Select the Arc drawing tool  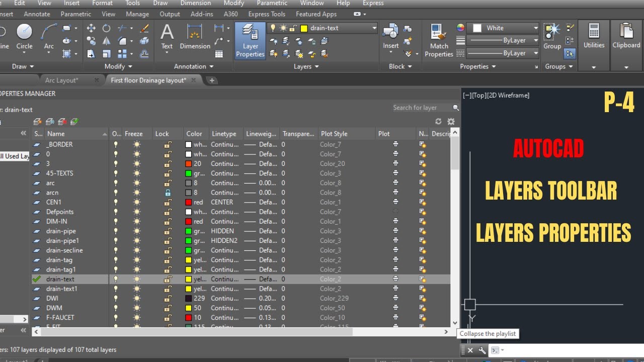pos(49,37)
